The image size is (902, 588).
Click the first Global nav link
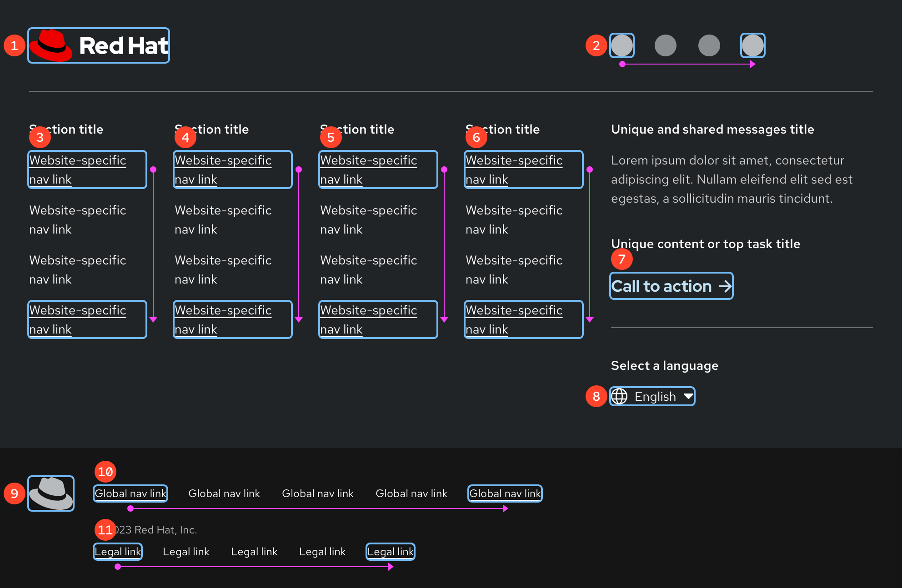coord(130,493)
